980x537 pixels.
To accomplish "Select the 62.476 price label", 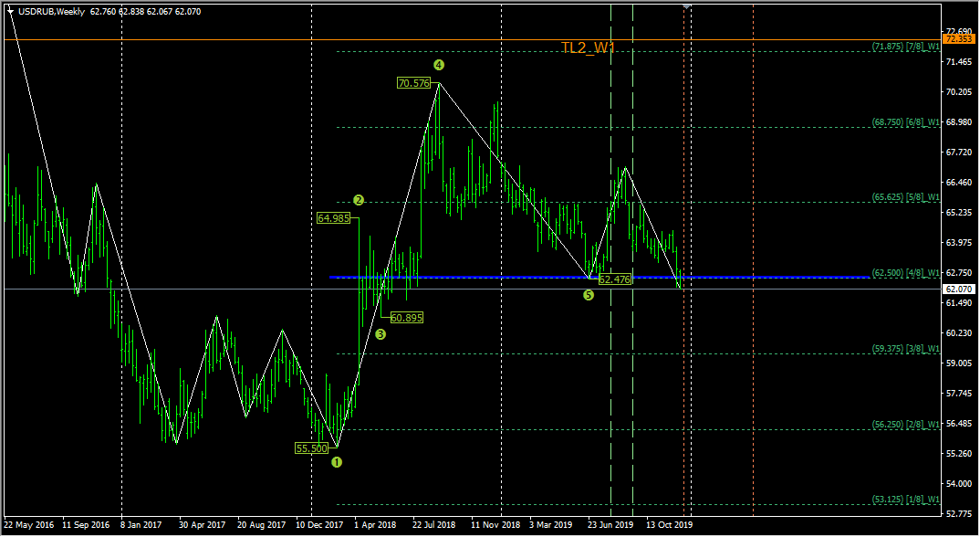I will tap(615, 279).
